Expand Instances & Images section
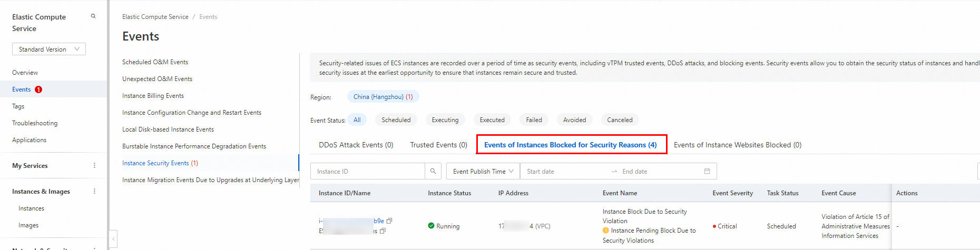 [41, 192]
